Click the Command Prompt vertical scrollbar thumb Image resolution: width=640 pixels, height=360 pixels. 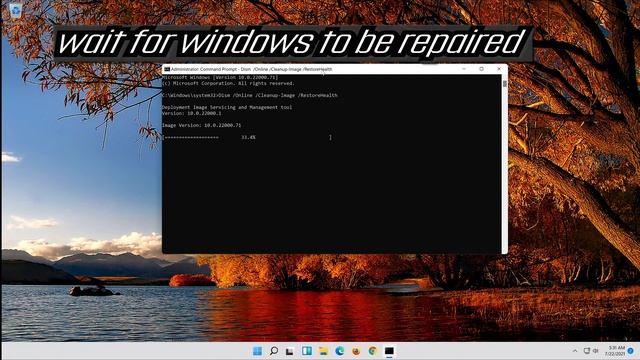point(505,84)
